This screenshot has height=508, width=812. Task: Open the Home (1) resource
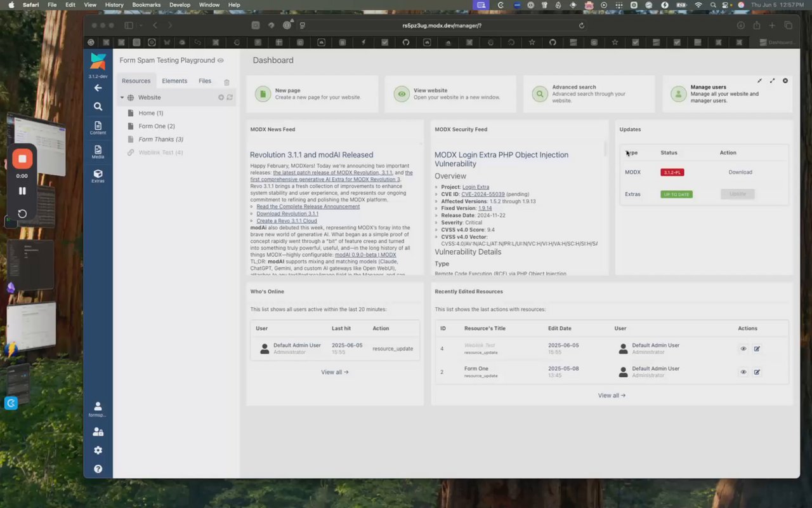151,113
